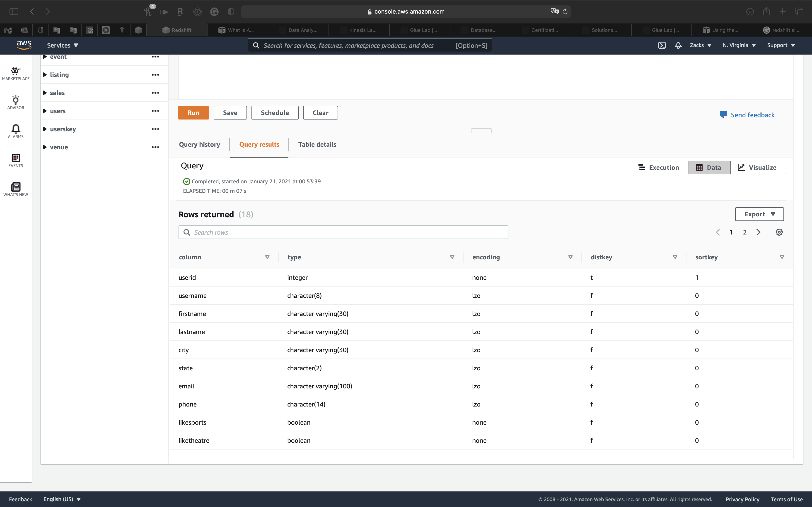
Task: Open the Advisor lightbulb icon
Action: 16,102
